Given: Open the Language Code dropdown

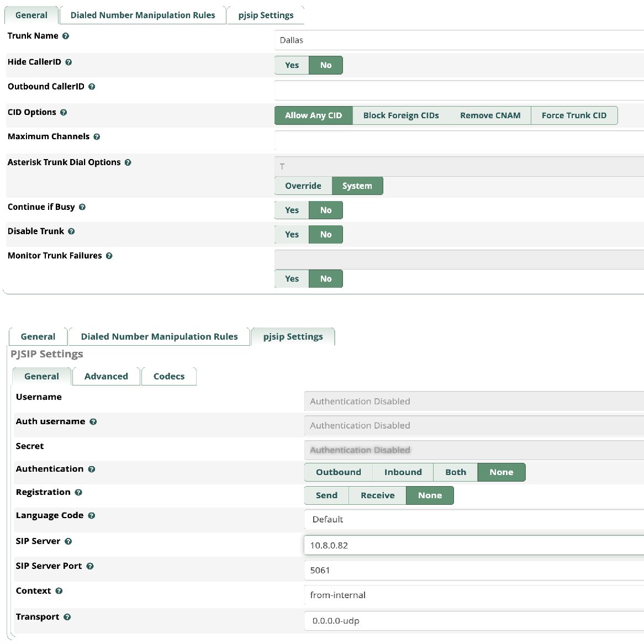Looking at the screenshot, I should click(x=473, y=520).
